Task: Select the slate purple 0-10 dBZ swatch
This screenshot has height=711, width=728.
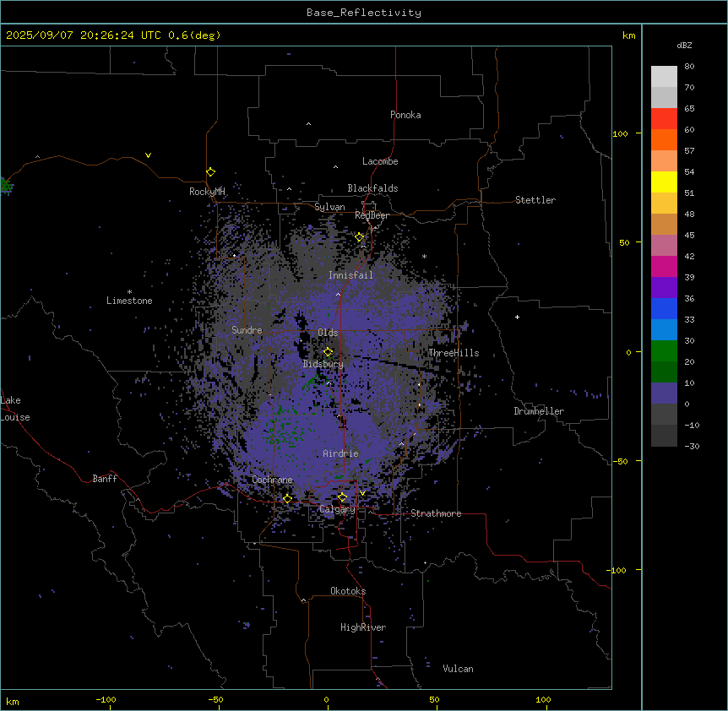Action: click(x=664, y=393)
